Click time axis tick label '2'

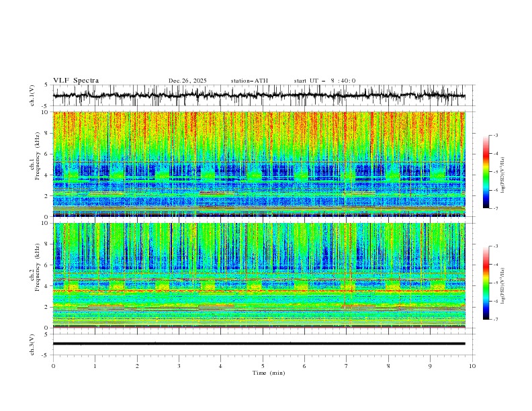(137, 366)
